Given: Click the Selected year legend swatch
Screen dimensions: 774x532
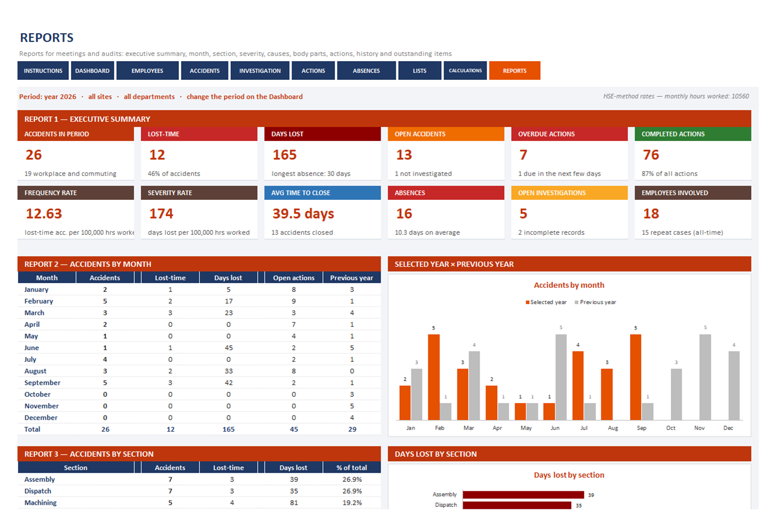Looking at the screenshot, I should (x=527, y=302).
